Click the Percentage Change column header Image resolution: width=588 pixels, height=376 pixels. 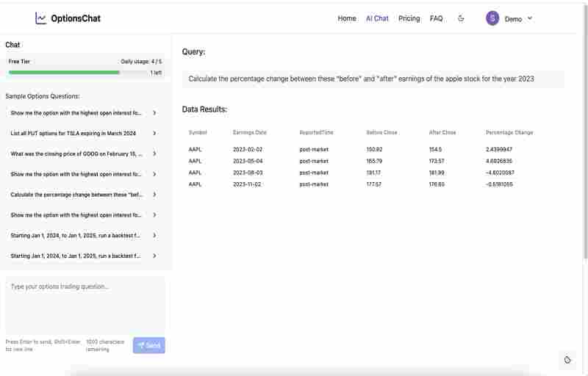coord(509,132)
